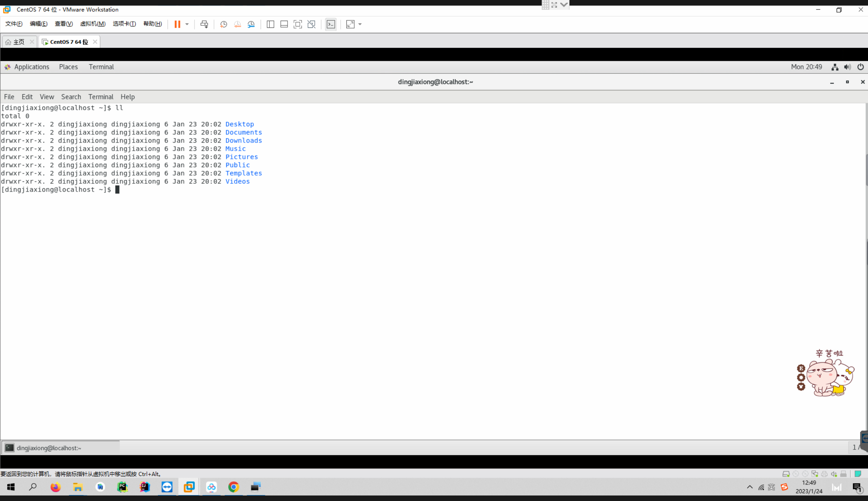Open the terminal Search menu
Image resolution: width=868 pixels, height=501 pixels.
71,97
